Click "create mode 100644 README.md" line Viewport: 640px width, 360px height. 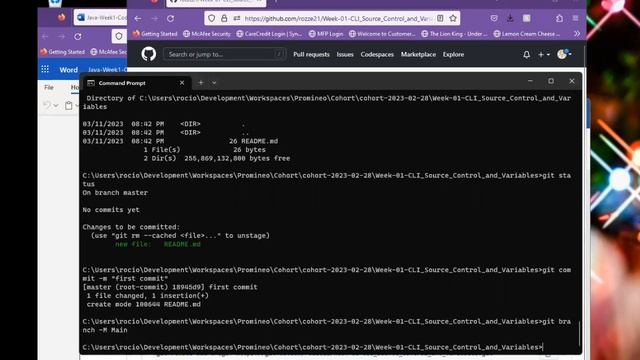(143, 304)
